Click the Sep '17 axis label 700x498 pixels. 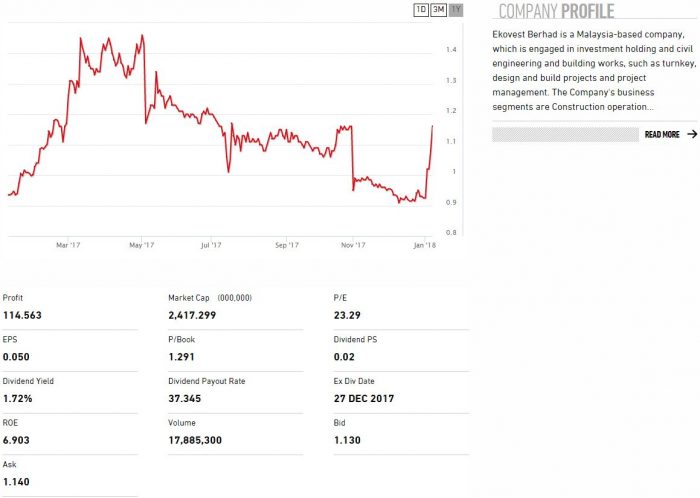pyautogui.click(x=287, y=244)
